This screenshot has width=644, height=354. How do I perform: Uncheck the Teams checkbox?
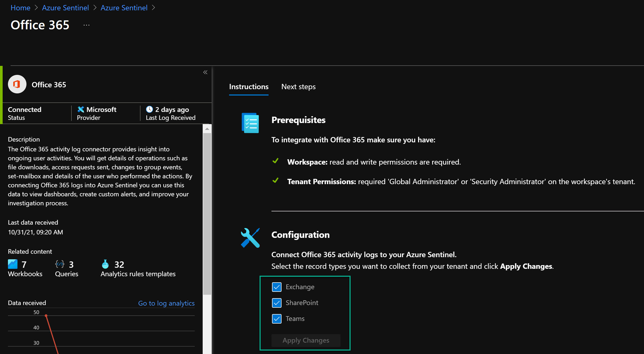coord(277,319)
